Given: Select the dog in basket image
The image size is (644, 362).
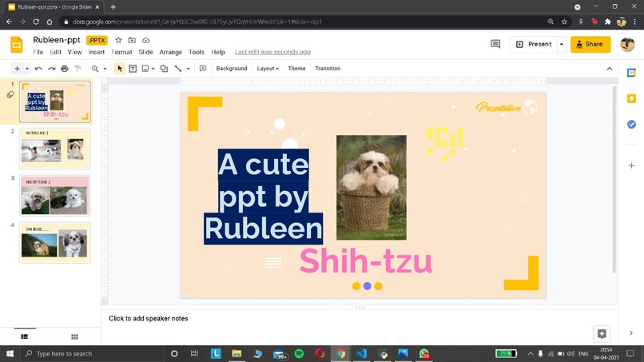Looking at the screenshot, I should pos(372,187).
